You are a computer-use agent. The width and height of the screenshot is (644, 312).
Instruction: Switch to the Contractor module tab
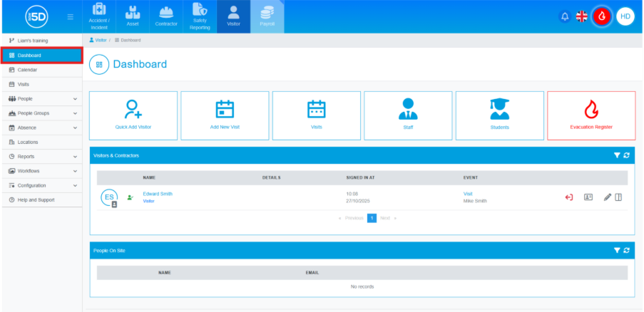click(166, 16)
